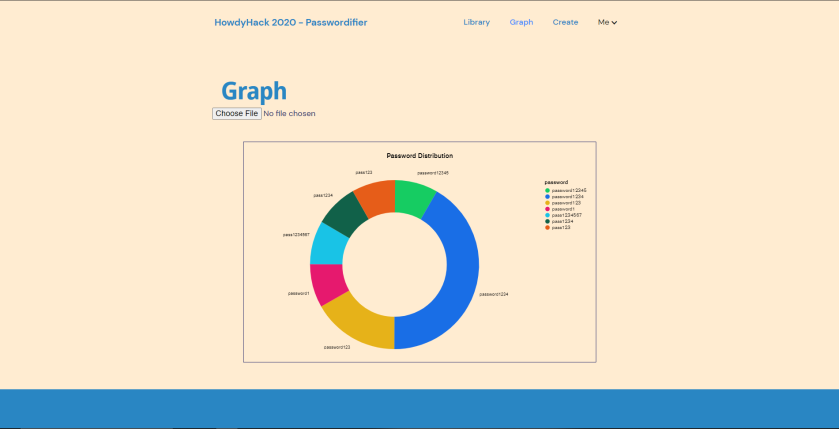Click the 'password1234' label right of donut
The image size is (839, 429).
pos(494,294)
